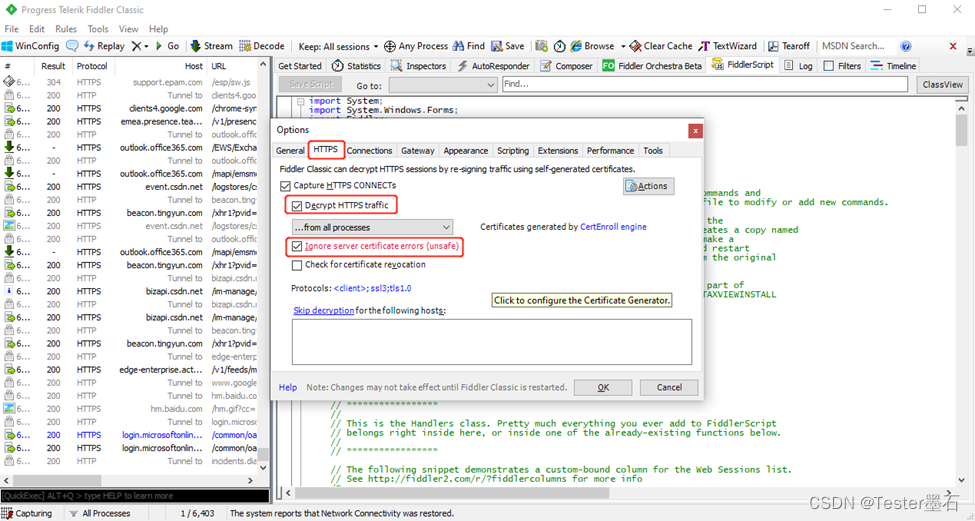Open Find sessions with binoculars icon

469,46
